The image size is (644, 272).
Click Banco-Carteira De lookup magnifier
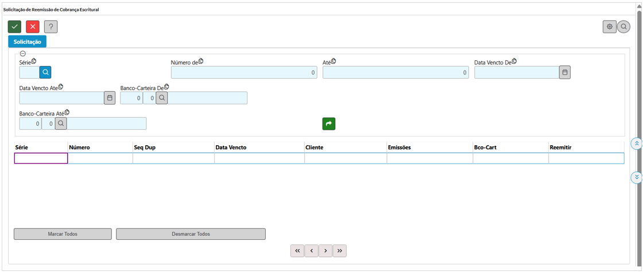point(162,98)
